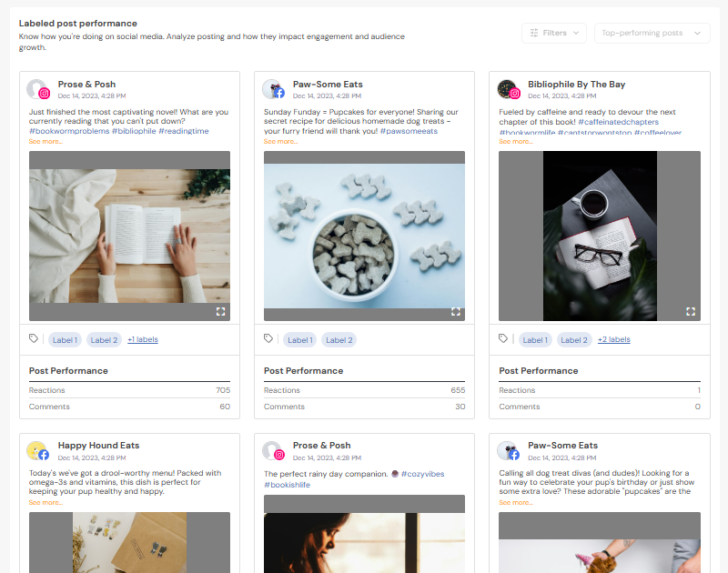Viewport: 728px width, 573px height.
Task: Click 'Paw-Some Eats' name above dog treat divas post
Action: 562,446
